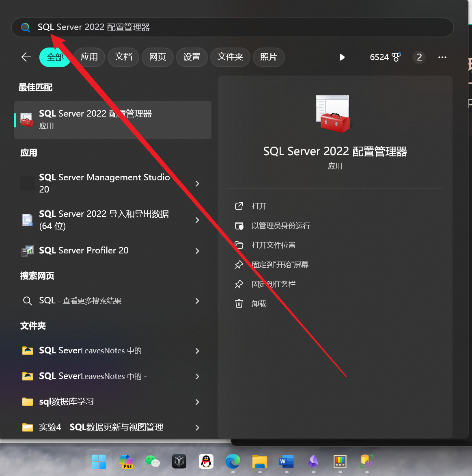Open the circular badge showing 2
The height and width of the screenshot is (476, 472).
point(419,57)
